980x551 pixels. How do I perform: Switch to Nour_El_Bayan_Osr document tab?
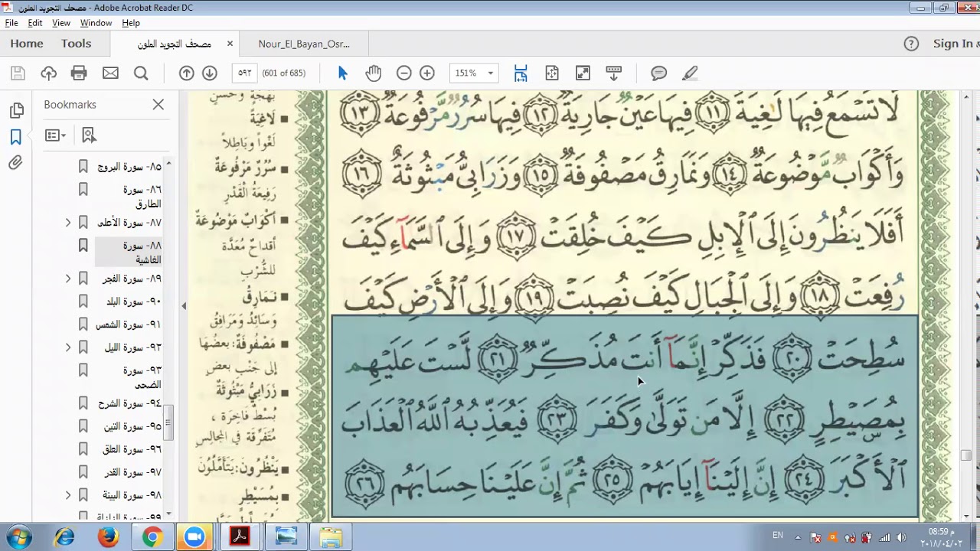pyautogui.click(x=304, y=44)
